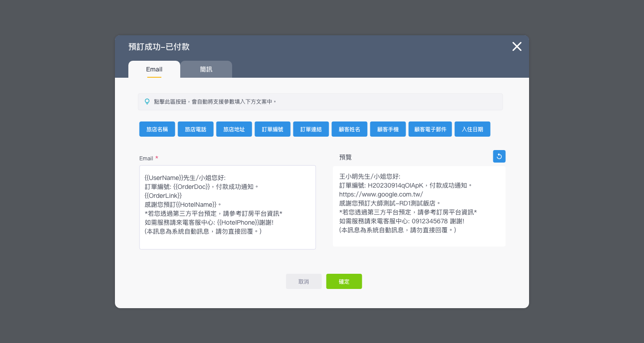The height and width of the screenshot is (343, 644).
Task: Switch to the 簡訊 tab
Action: pos(206,70)
